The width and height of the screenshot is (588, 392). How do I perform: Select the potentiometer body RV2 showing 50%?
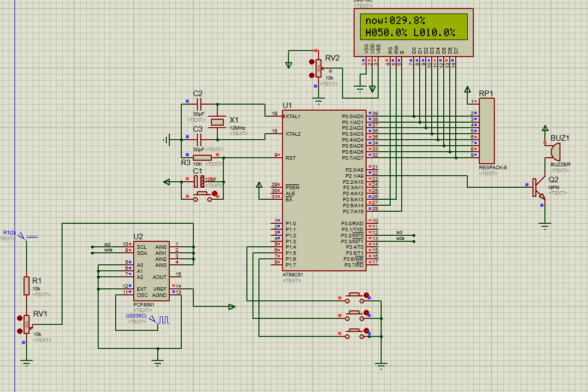(x=319, y=69)
